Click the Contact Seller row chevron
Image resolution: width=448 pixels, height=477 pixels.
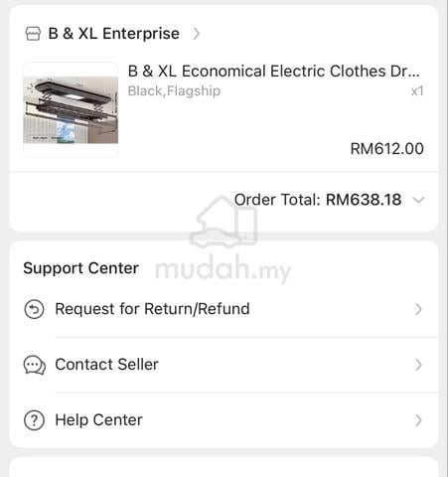418,365
